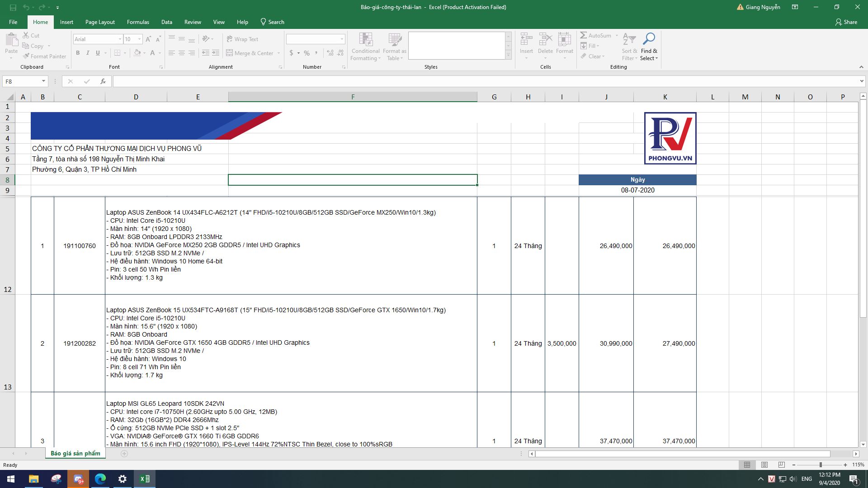Expand the Name Box dropdown showing F8
The height and width of the screenshot is (488, 868).
click(x=43, y=81)
